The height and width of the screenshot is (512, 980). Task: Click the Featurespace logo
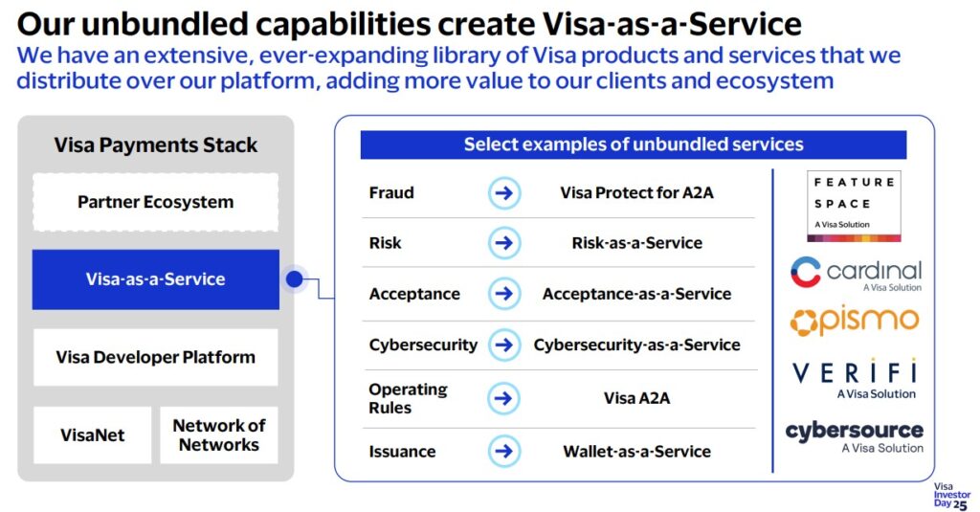(854, 206)
